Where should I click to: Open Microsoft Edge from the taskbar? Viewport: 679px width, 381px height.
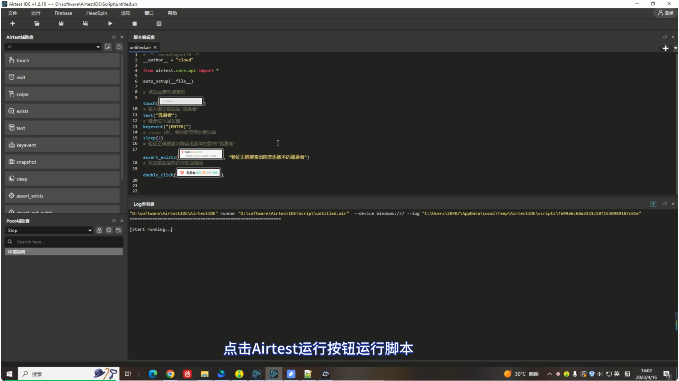(153, 374)
